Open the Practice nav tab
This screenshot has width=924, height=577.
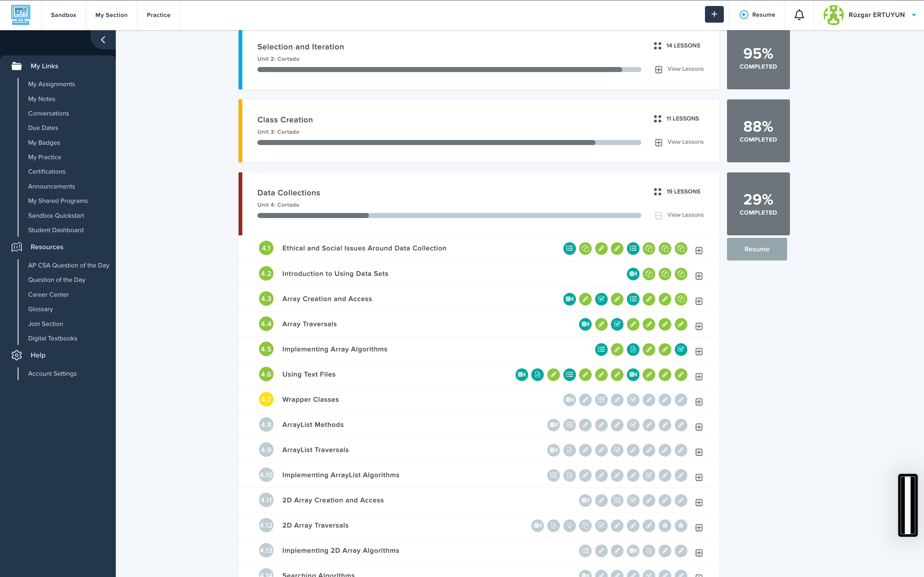click(x=158, y=15)
